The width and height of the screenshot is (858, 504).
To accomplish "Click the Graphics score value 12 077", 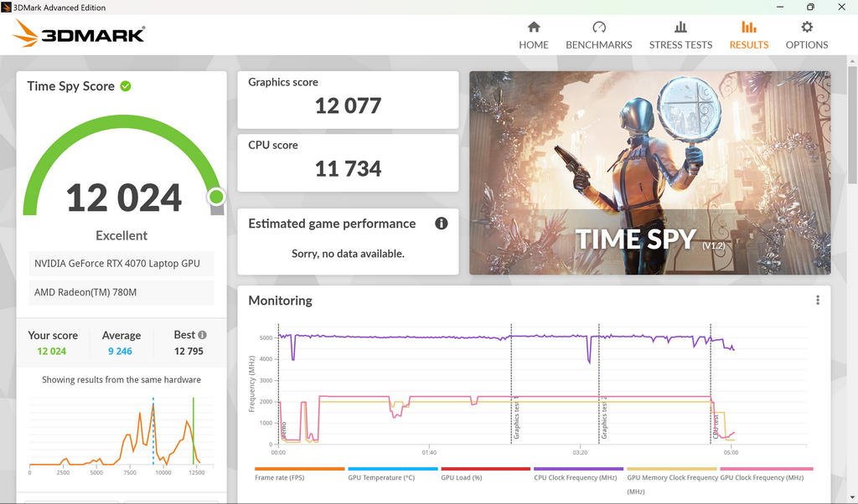I will click(348, 105).
